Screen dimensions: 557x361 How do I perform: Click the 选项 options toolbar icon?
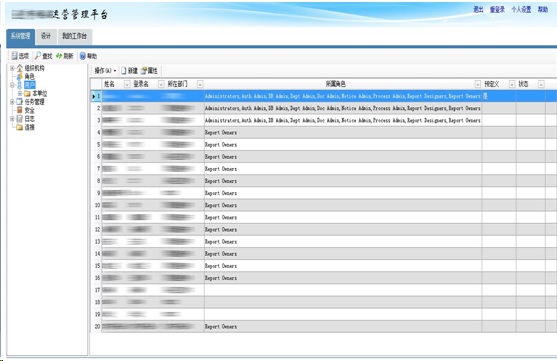pos(14,56)
